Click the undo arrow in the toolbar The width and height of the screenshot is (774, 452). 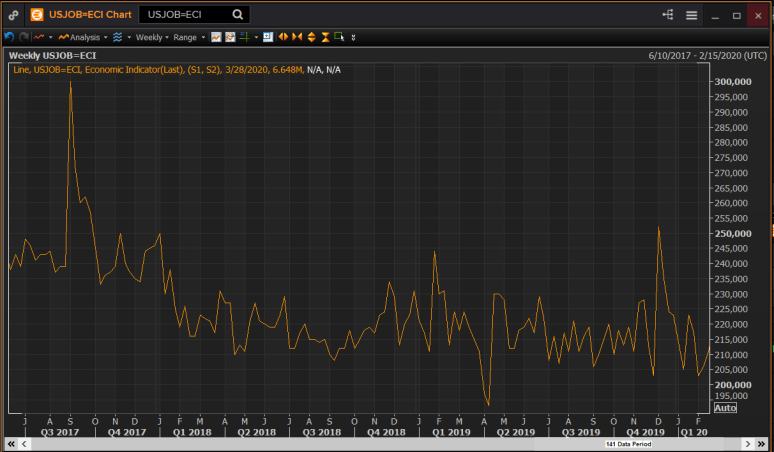[9, 37]
